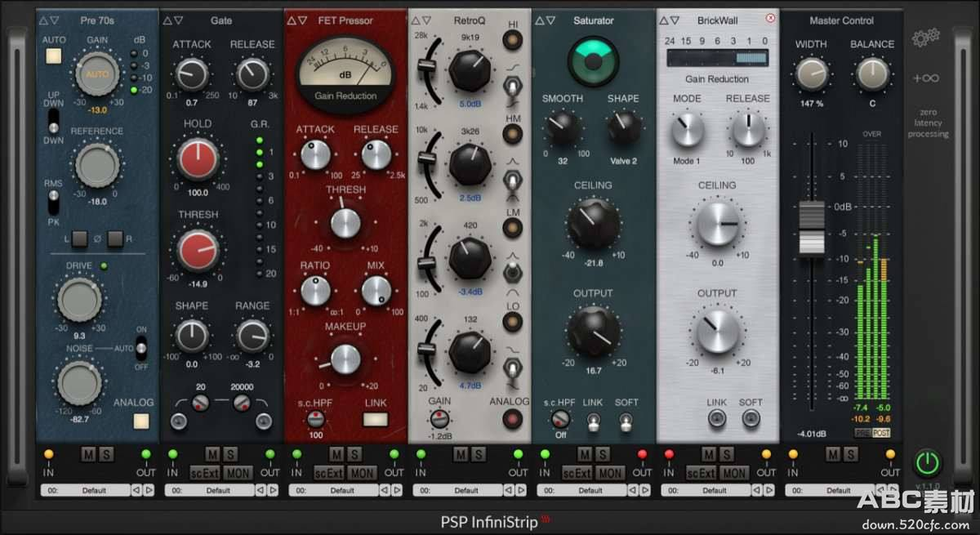980x535 pixels.
Task: Enable the RetroQ HM band round button
Action: [513, 136]
